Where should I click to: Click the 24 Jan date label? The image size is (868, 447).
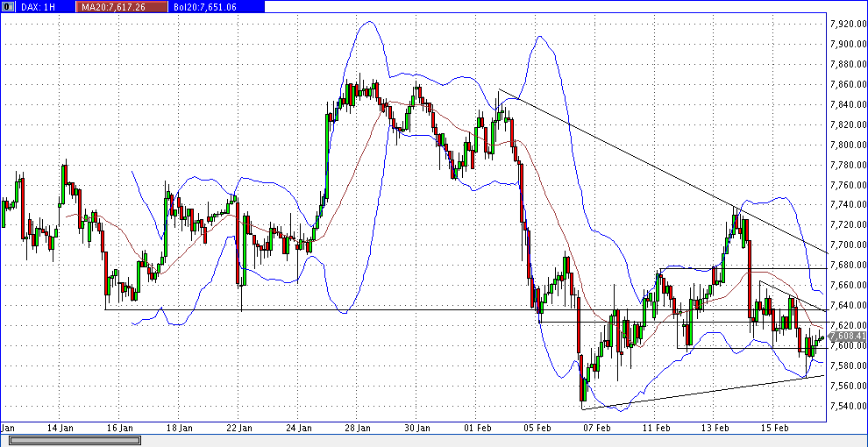[298, 428]
